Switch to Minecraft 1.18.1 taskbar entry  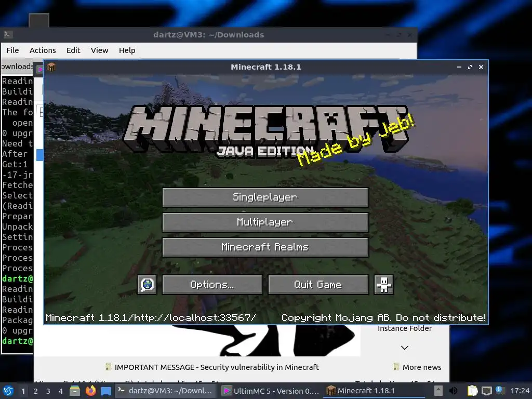point(374,391)
